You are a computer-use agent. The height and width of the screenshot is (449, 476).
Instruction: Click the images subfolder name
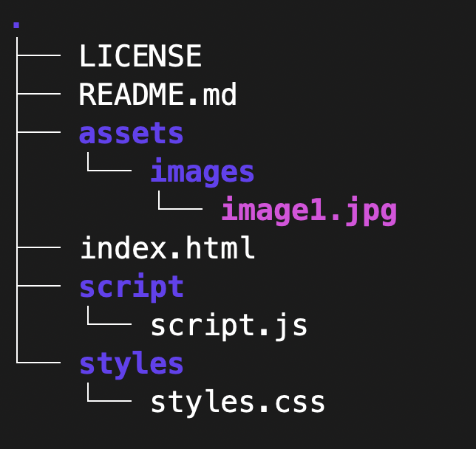203,172
